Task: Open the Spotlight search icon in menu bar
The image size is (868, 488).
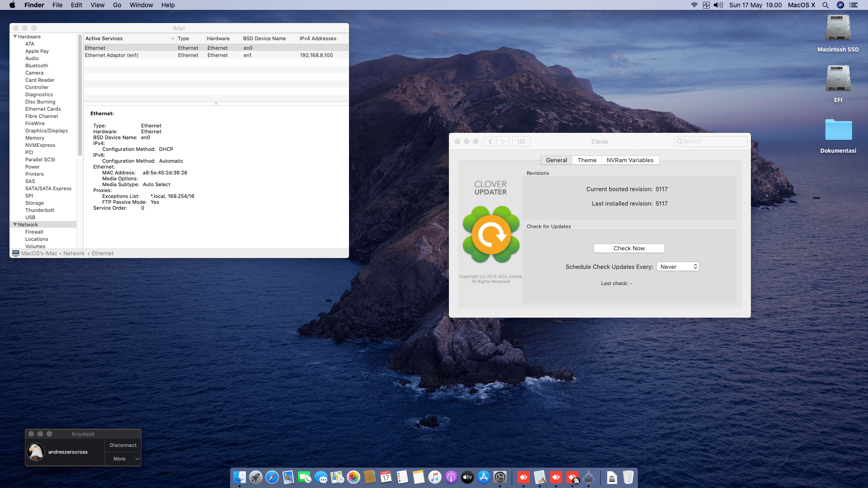Action: click(x=825, y=5)
